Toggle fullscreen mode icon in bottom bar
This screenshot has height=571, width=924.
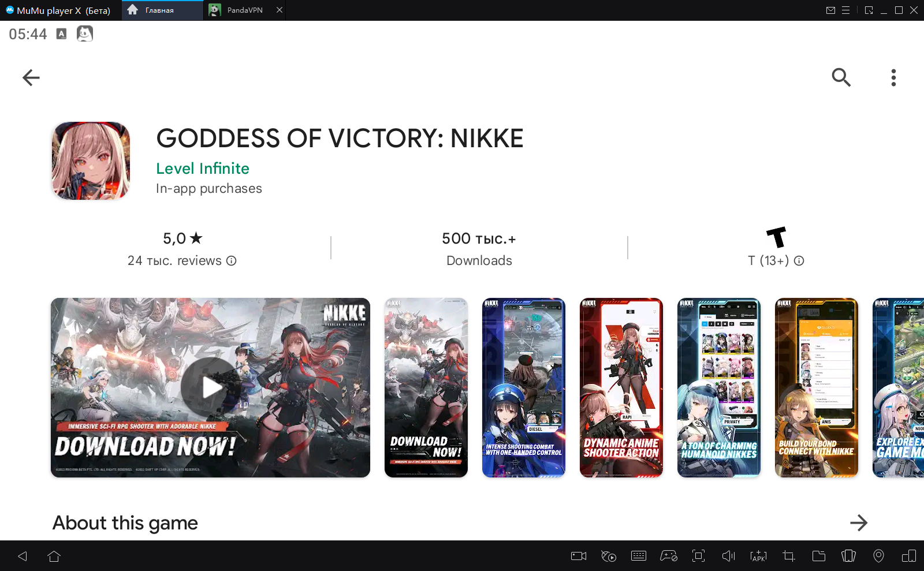coord(698,556)
